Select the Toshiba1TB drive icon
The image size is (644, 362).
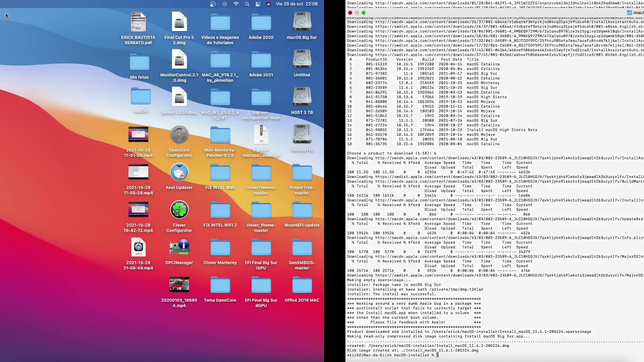pos(302,135)
